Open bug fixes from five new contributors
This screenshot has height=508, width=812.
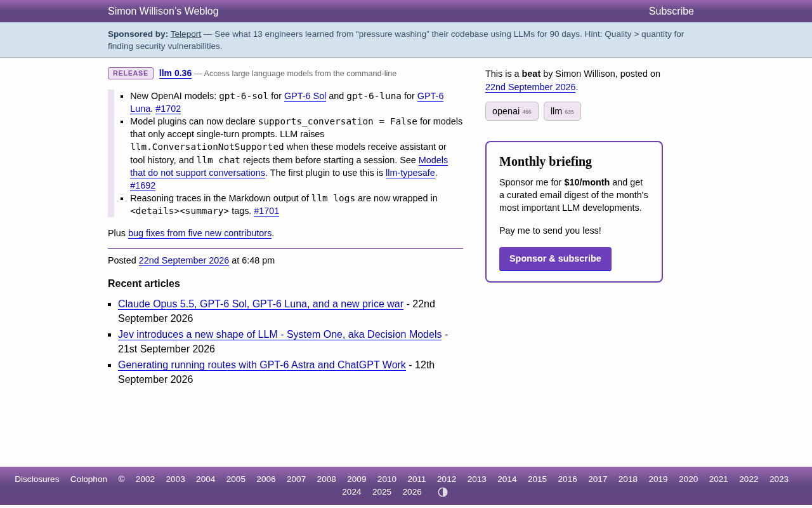click(200, 233)
